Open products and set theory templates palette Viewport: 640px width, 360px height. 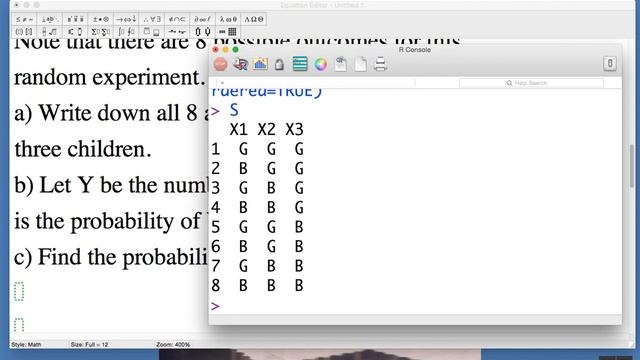click(x=202, y=31)
